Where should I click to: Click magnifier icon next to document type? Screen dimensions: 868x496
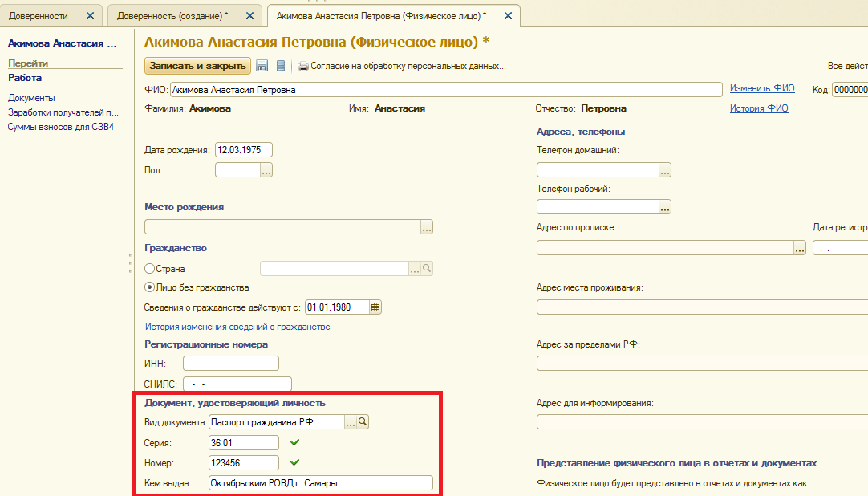(x=363, y=422)
